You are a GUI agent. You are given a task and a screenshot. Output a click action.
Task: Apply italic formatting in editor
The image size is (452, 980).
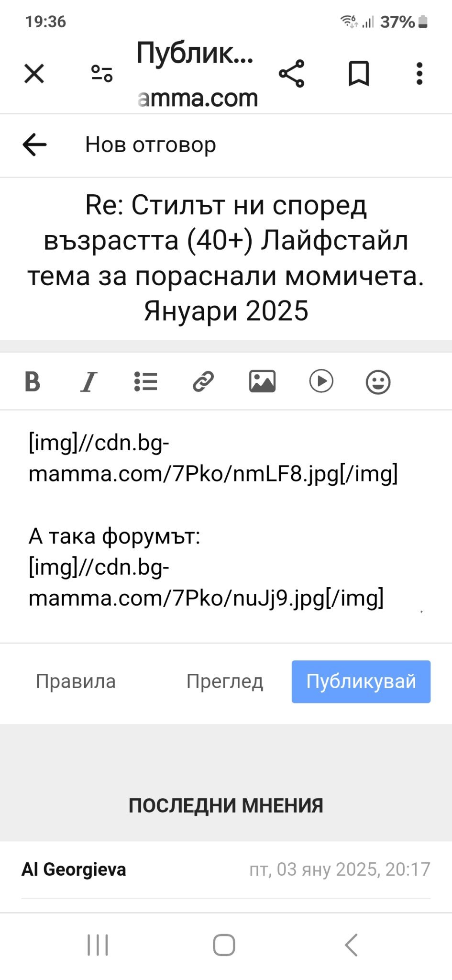point(89,382)
